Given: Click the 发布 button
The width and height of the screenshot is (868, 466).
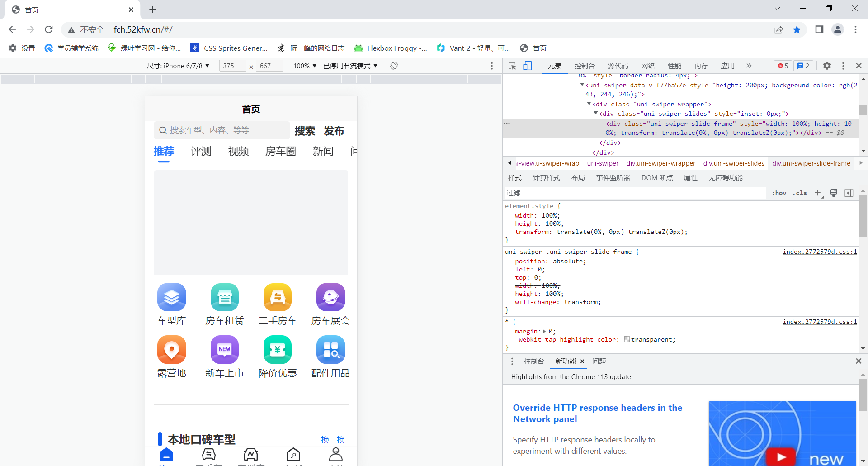Looking at the screenshot, I should click(334, 131).
